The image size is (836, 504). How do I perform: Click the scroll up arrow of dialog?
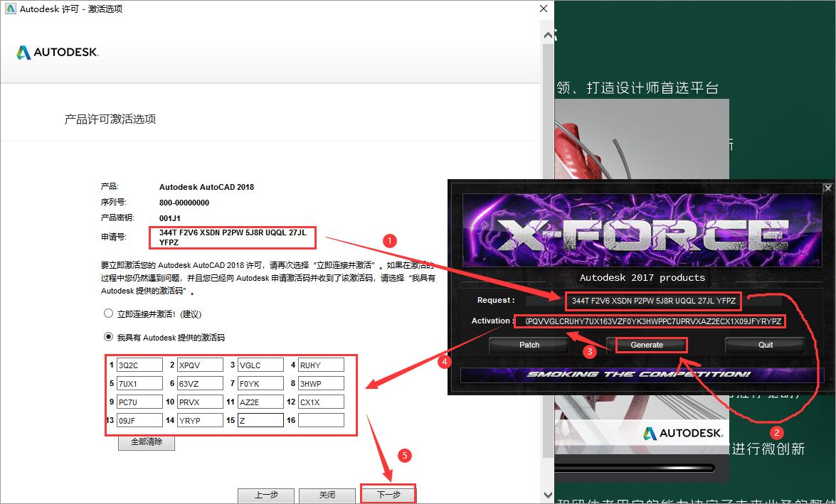coord(548,35)
